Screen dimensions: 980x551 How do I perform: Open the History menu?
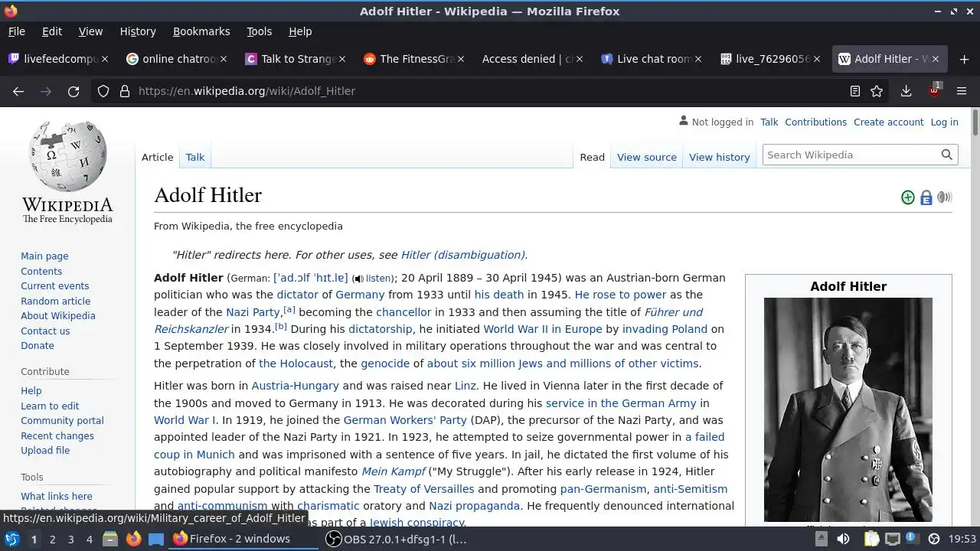click(138, 31)
